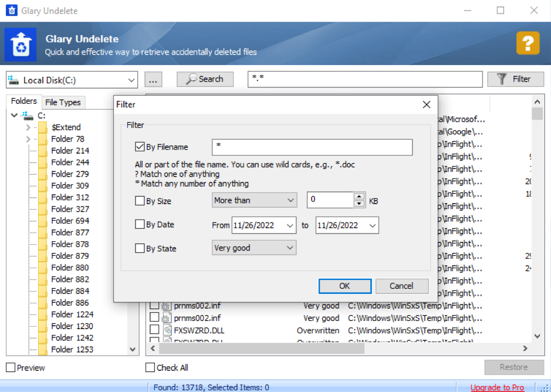Click the Search button
The image size is (551, 392).
tap(205, 79)
